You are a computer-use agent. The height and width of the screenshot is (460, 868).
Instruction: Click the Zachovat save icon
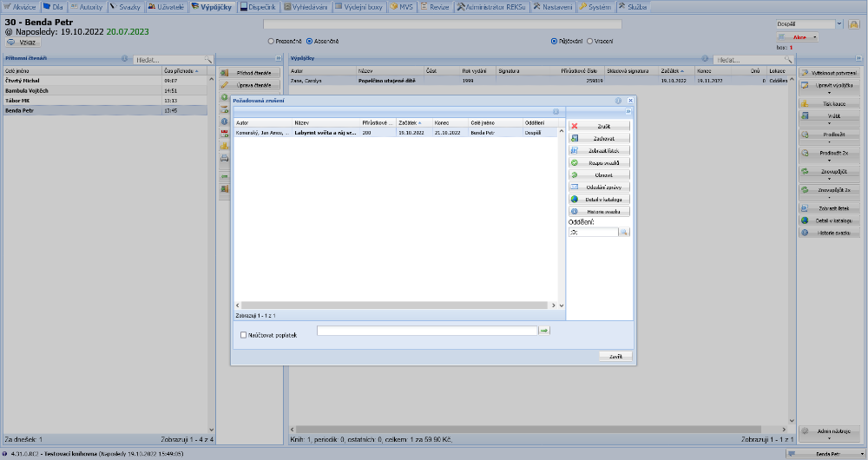point(575,138)
